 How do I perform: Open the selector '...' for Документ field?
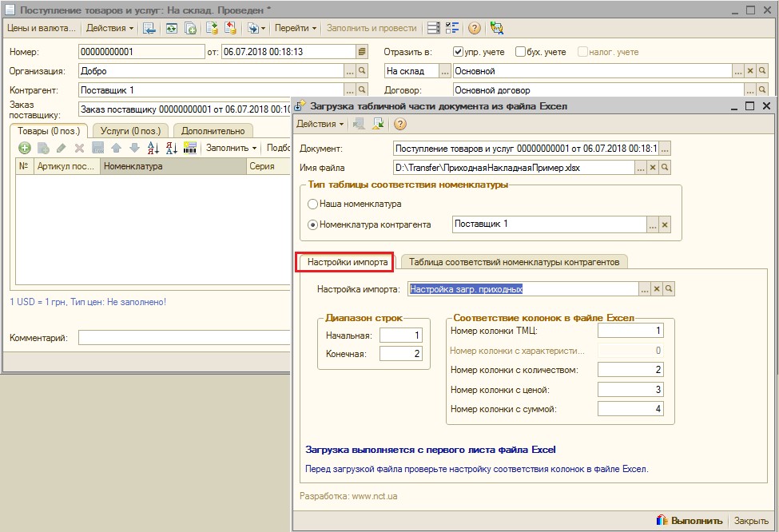tap(665, 149)
